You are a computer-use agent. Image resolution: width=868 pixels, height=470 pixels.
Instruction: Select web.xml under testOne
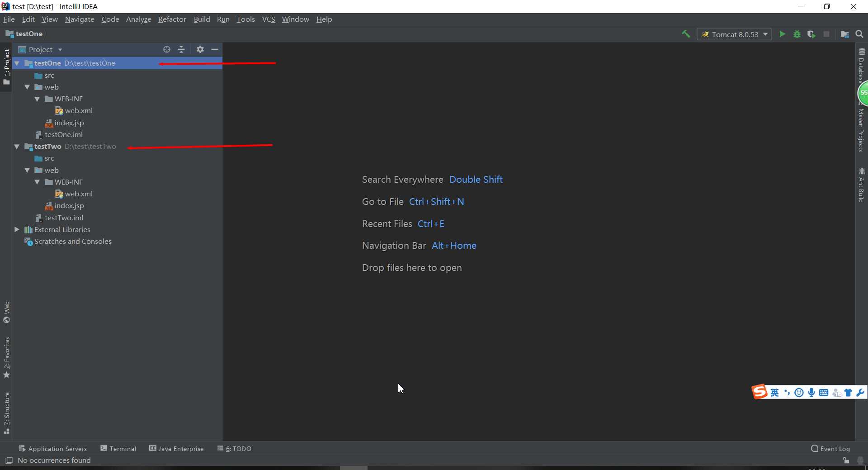(74, 111)
